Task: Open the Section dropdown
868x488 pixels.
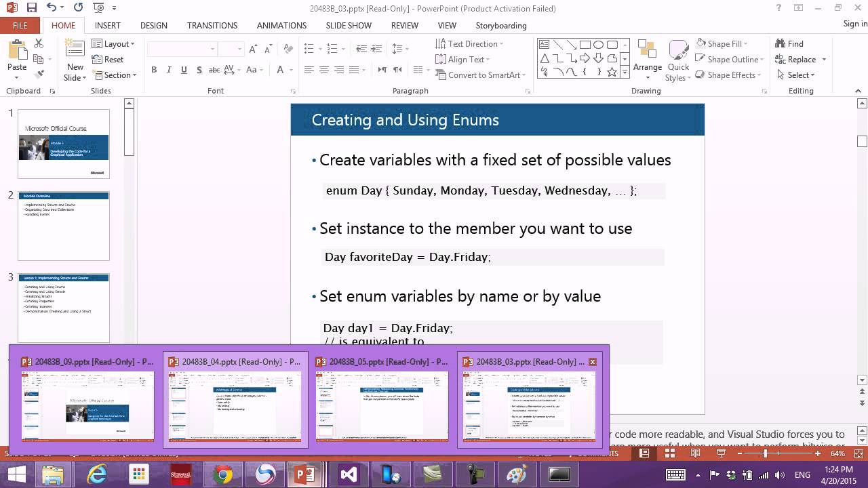Action: pyautogui.click(x=115, y=75)
